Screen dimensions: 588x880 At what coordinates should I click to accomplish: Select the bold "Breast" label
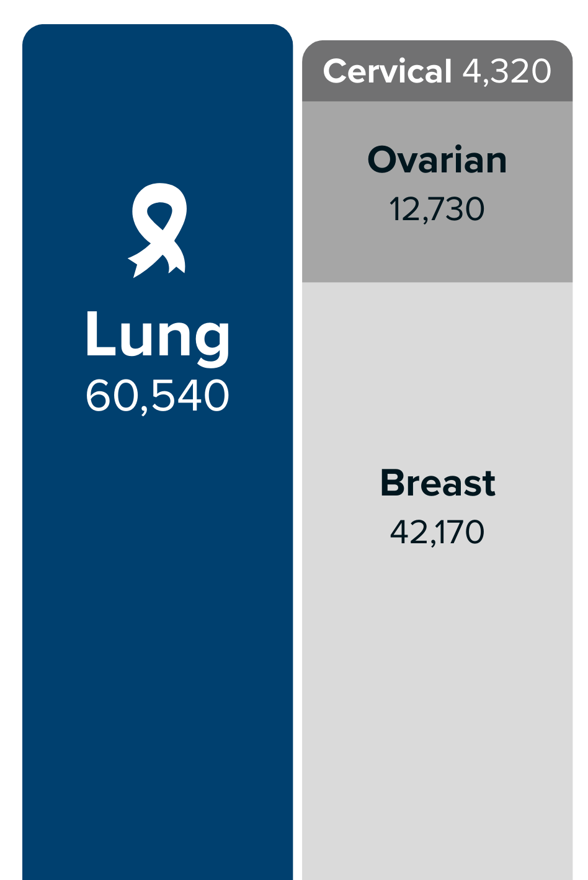tap(437, 483)
